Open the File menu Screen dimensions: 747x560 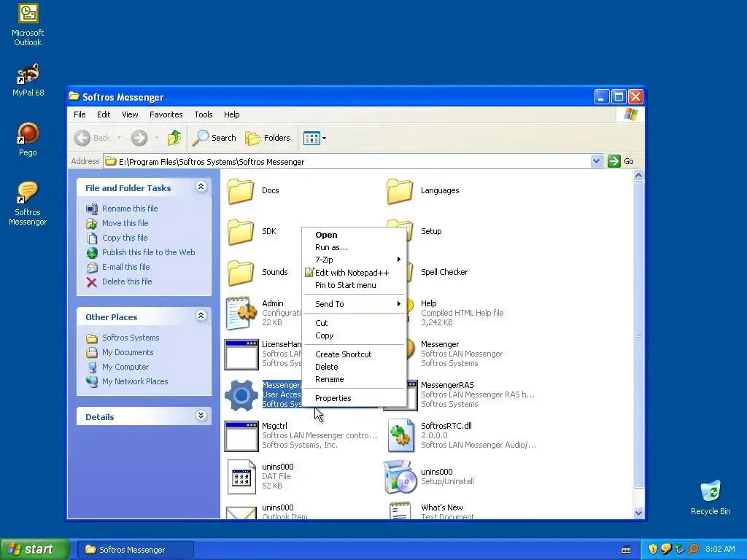(x=80, y=114)
